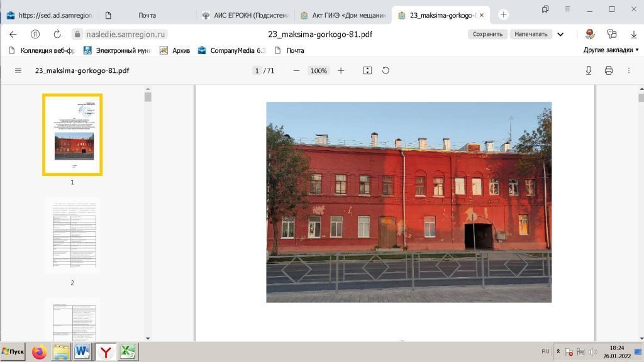Open Excel from the taskbar
Screen dimensions: 644x362
tap(128, 352)
